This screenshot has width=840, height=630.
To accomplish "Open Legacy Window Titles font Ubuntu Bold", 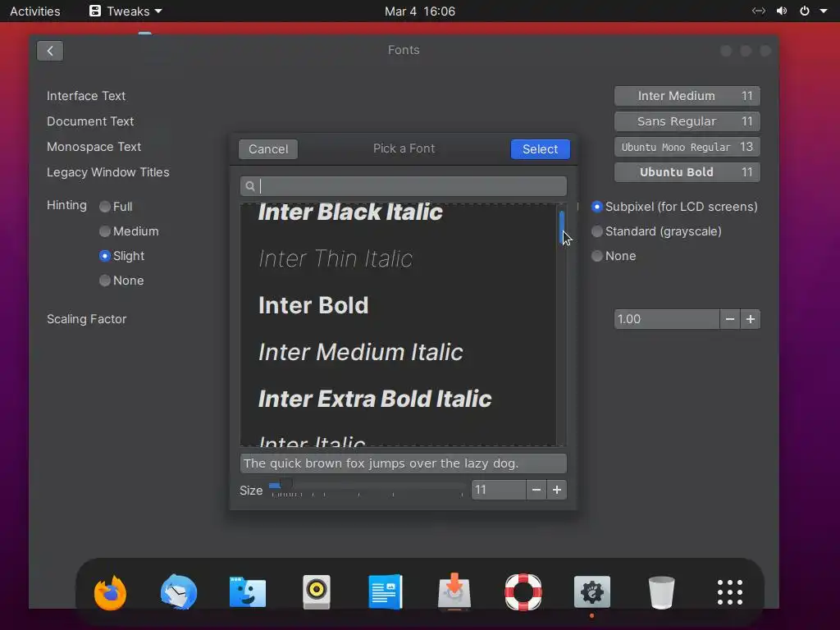I will click(687, 172).
